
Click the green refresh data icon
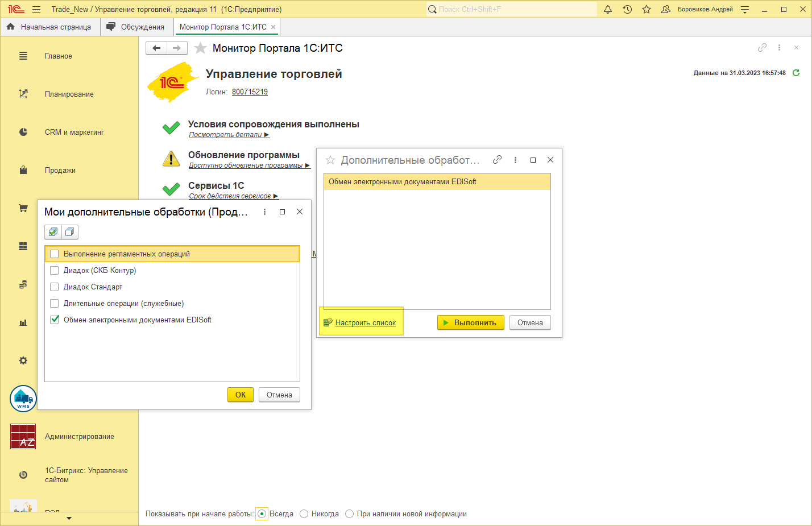coord(796,73)
